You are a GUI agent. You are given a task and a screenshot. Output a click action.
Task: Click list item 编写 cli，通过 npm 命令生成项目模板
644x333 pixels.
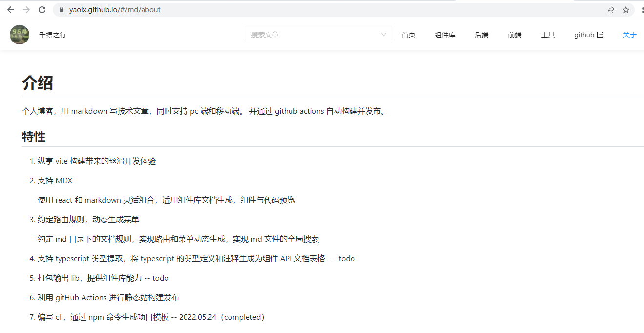(x=151, y=317)
